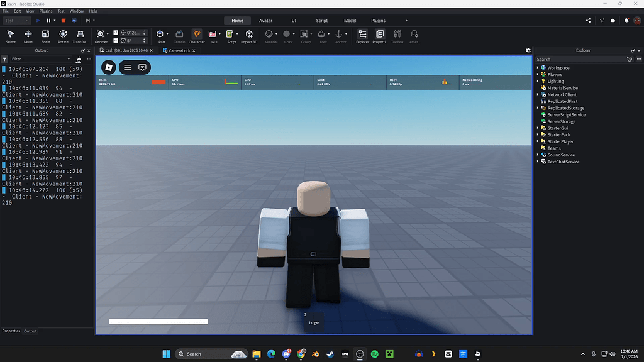
Task: Toggle the move snap increment checkbox
Action: pos(116,33)
